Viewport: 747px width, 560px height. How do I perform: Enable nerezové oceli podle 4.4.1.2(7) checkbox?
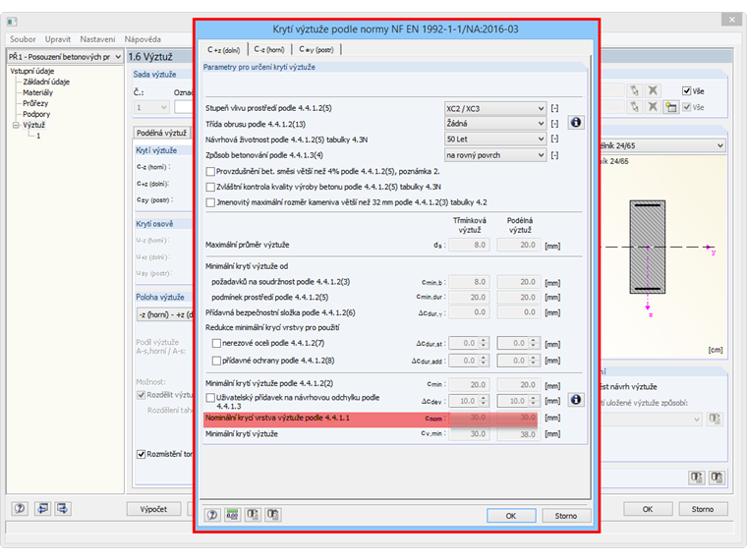(216, 343)
